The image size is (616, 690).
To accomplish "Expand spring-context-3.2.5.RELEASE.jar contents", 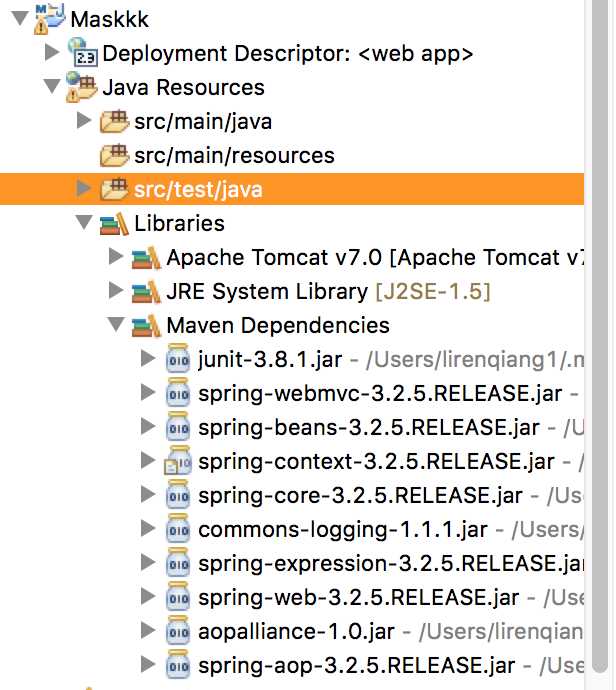I will [x=148, y=460].
